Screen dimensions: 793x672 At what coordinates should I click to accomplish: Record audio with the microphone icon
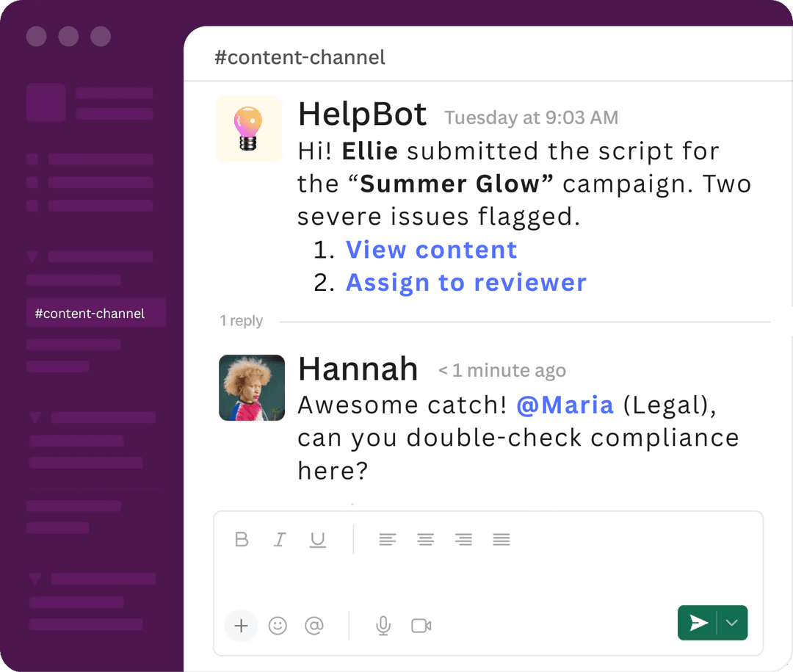coord(383,626)
